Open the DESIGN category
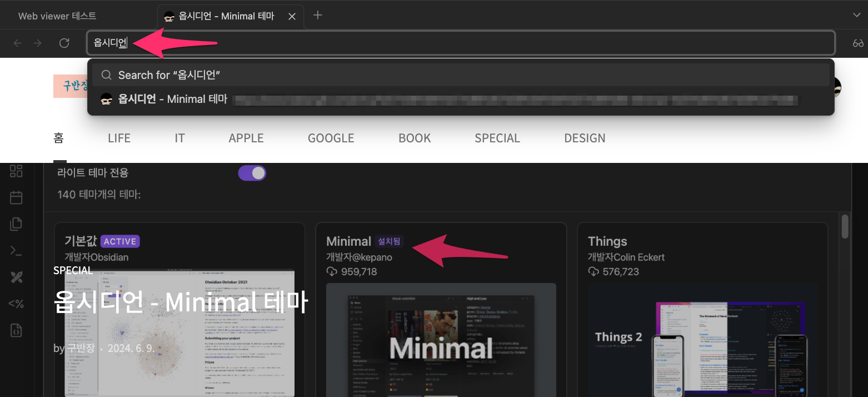868x397 pixels. (x=585, y=138)
